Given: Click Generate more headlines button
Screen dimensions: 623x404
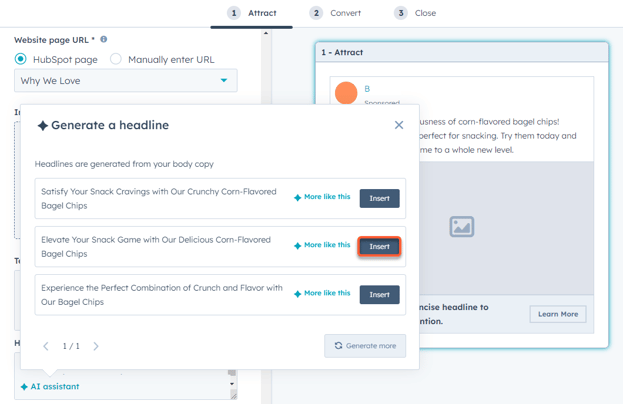Looking at the screenshot, I should pos(365,346).
